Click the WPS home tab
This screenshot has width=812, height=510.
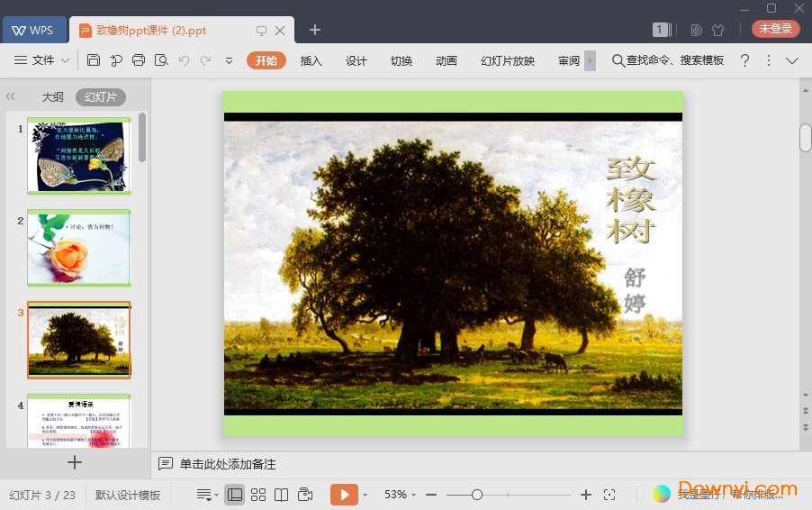[x=35, y=30]
